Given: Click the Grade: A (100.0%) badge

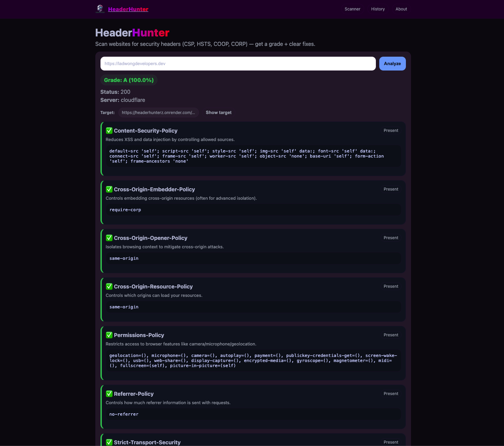Looking at the screenshot, I should coord(129,80).
